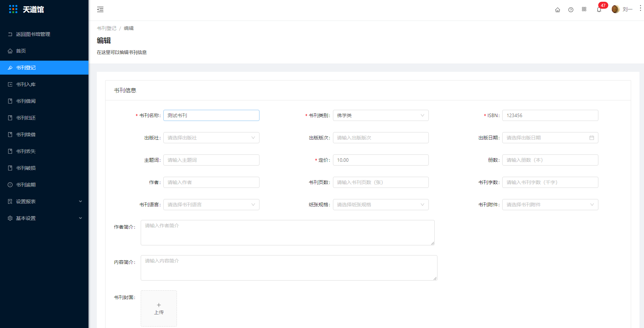Focus the 出版版次 input field

point(381,138)
